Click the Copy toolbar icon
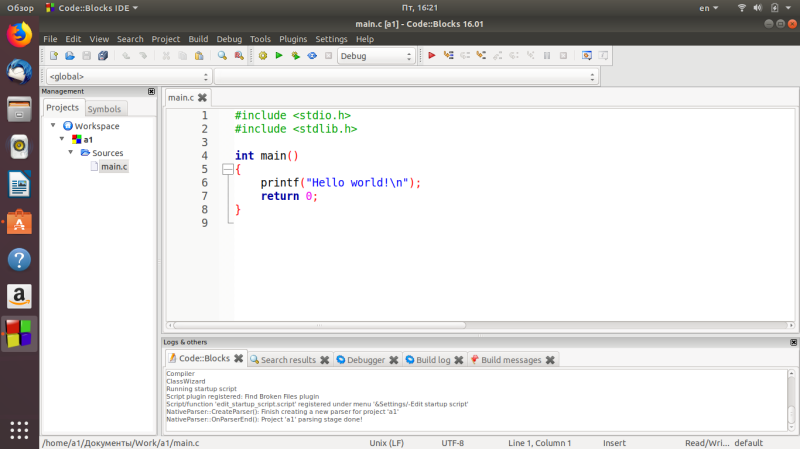The height and width of the screenshot is (449, 800). pos(182,56)
